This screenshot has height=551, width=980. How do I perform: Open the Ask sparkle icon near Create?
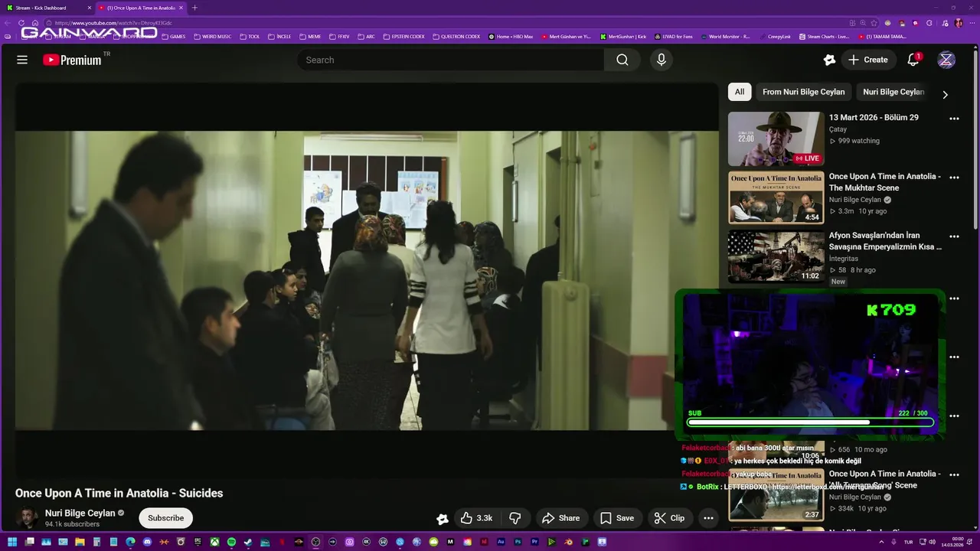click(829, 60)
